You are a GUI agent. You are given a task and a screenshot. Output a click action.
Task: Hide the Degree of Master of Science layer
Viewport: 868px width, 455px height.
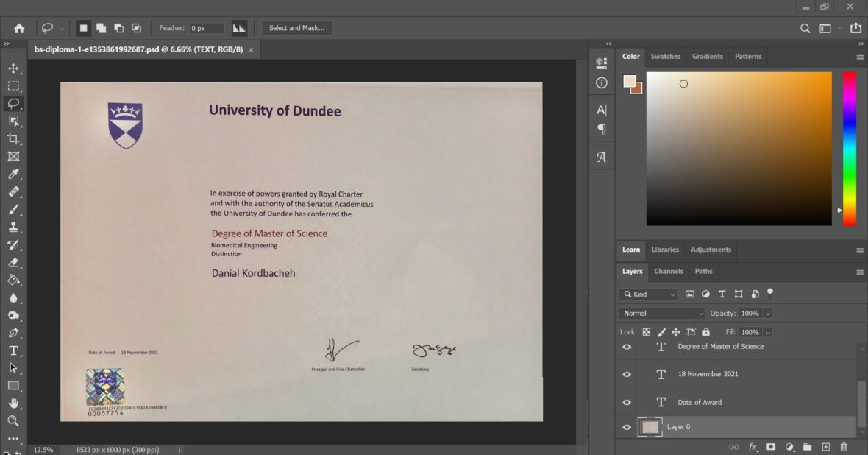(x=627, y=347)
